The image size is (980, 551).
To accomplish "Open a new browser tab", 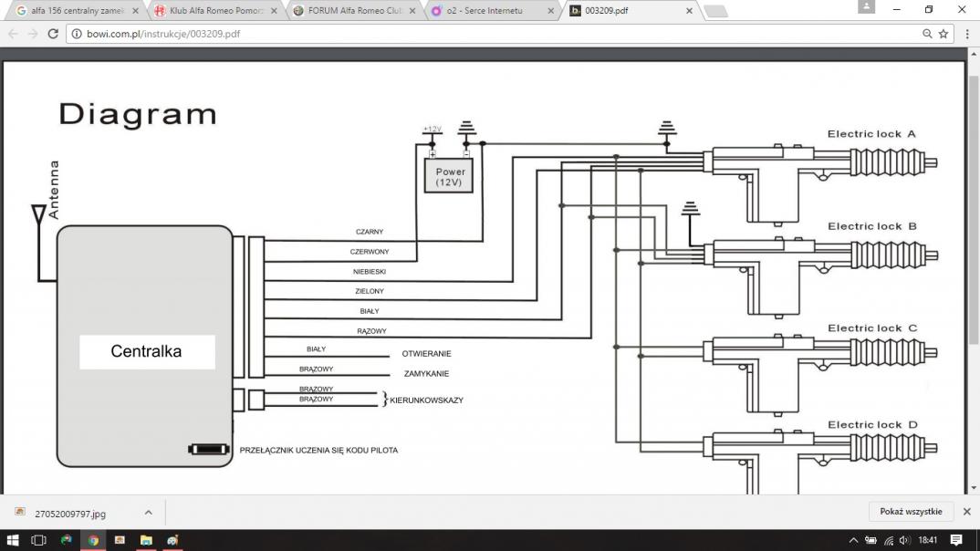I will tap(715, 11).
